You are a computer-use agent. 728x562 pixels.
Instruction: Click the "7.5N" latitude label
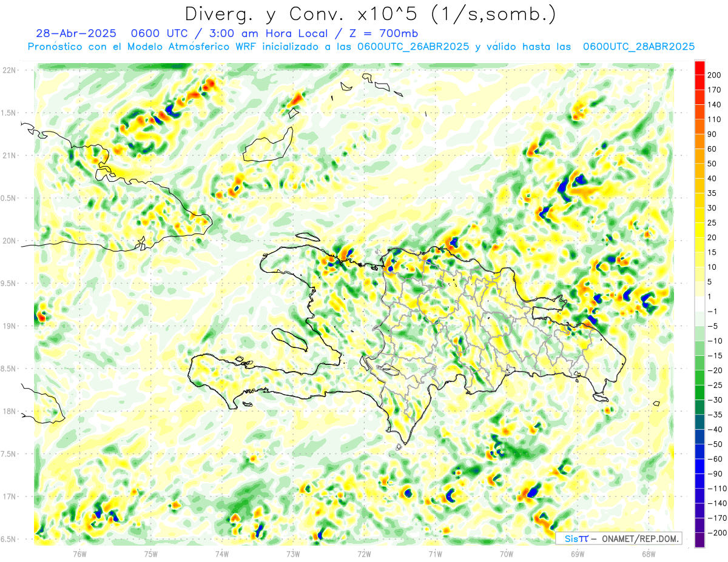click(x=9, y=454)
